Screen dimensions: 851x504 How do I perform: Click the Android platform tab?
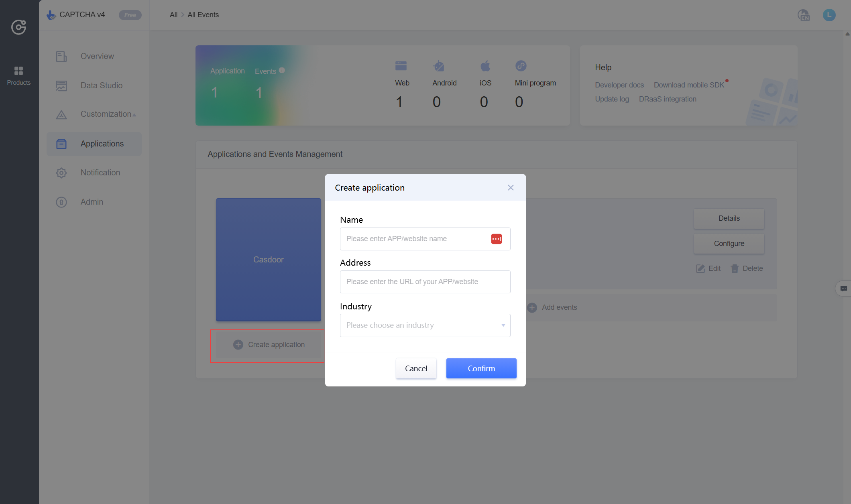pyautogui.click(x=444, y=83)
